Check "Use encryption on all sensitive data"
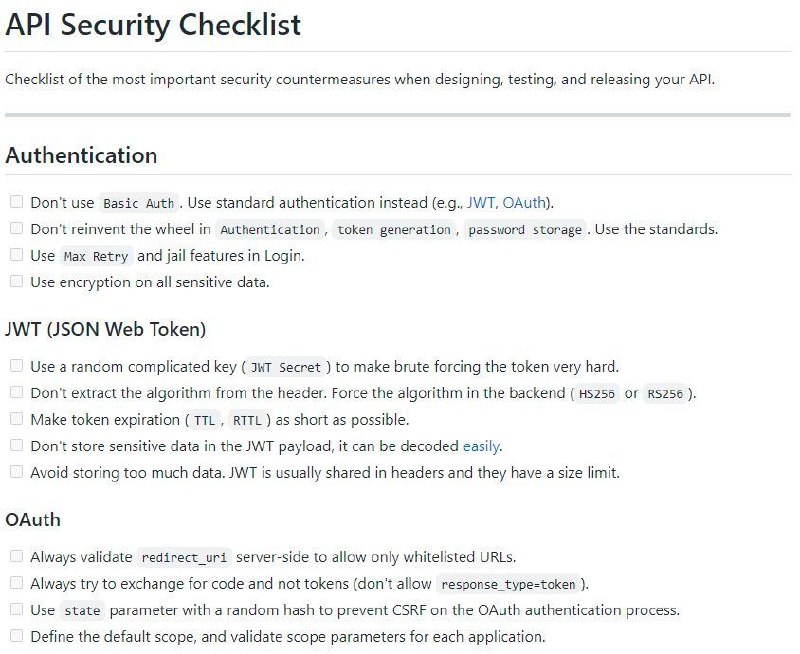Image resolution: width=800 pixels, height=654 pixels. [x=16, y=281]
